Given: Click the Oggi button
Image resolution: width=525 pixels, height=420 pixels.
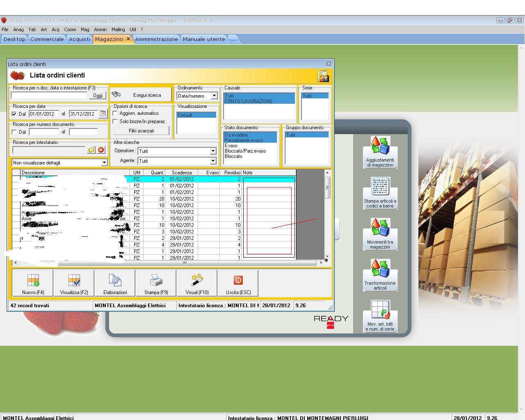Looking at the screenshot, I should (x=98, y=96).
